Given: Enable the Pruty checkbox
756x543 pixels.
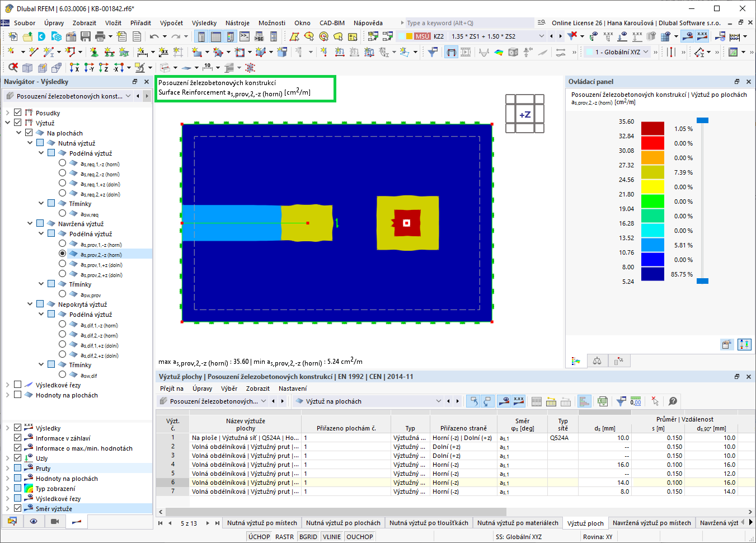Looking at the screenshot, I should tap(18, 468).
